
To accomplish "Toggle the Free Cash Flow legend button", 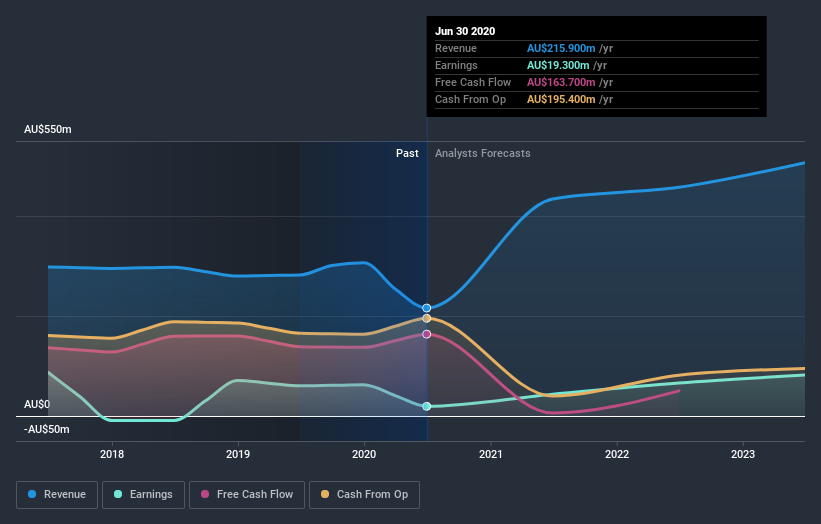I will pyautogui.click(x=247, y=495).
